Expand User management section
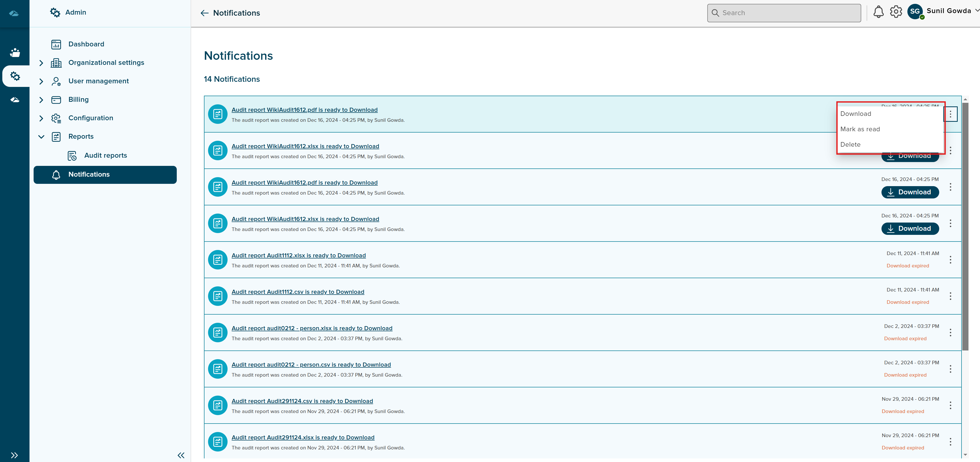Image resolution: width=980 pixels, height=462 pixels. [x=41, y=81]
